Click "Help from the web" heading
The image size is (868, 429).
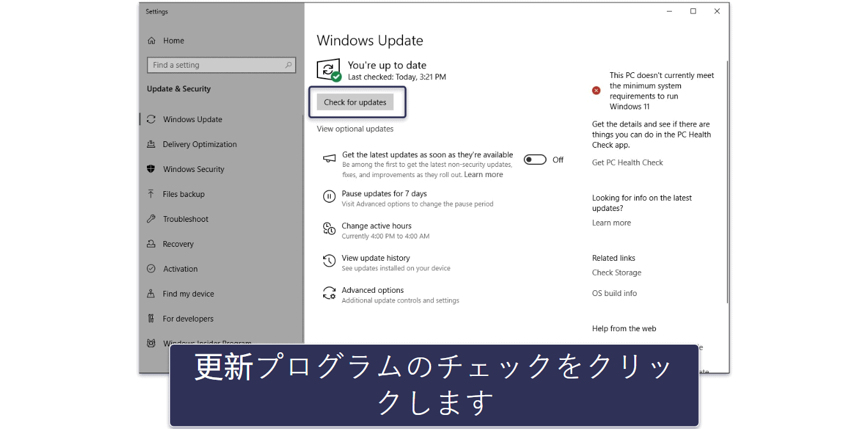tap(624, 329)
